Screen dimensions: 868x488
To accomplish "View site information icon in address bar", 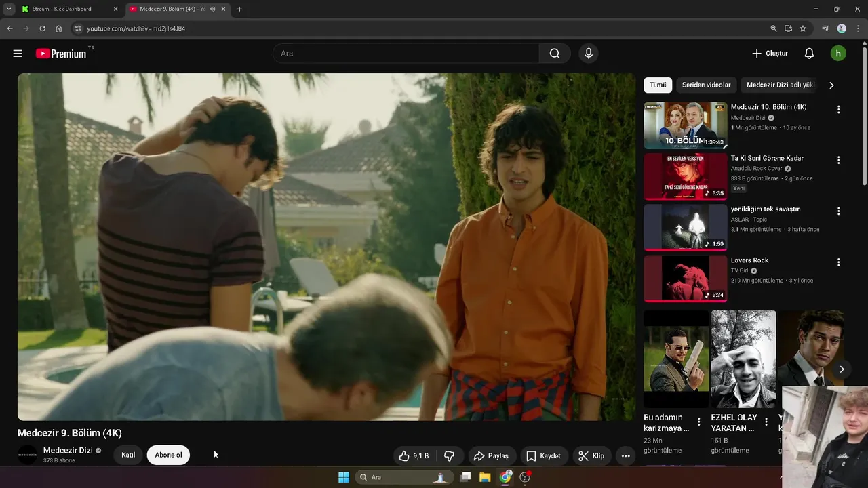I will (78, 28).
